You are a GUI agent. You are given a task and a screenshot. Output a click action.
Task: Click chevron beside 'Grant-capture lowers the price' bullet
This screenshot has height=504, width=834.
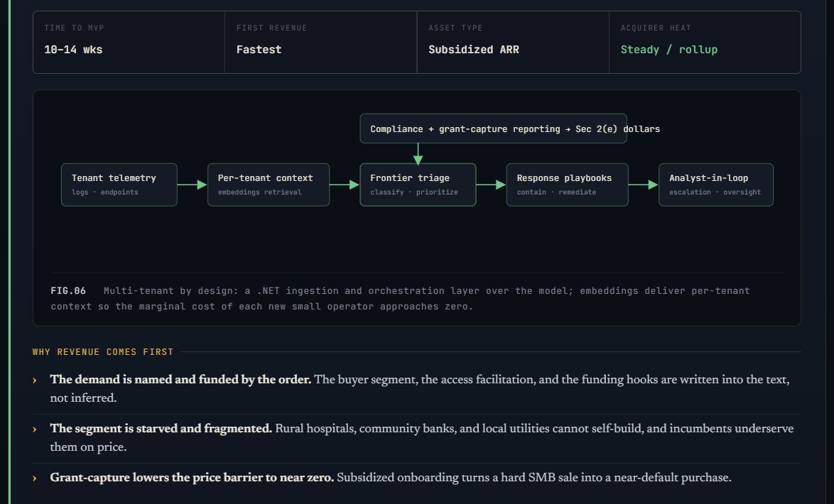(35, 478)
